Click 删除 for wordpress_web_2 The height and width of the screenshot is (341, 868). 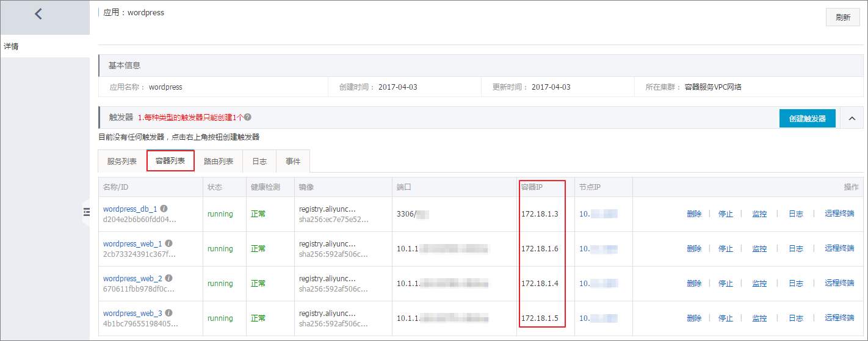[x=694, y=283]
